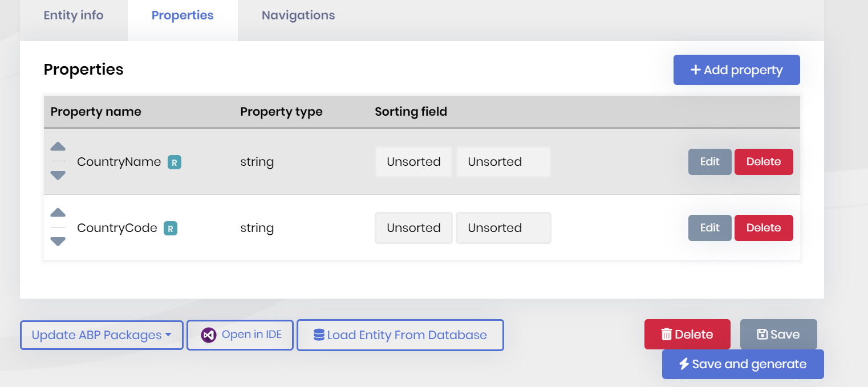Open first Unsorted dropdown for CountryCode

413,228
